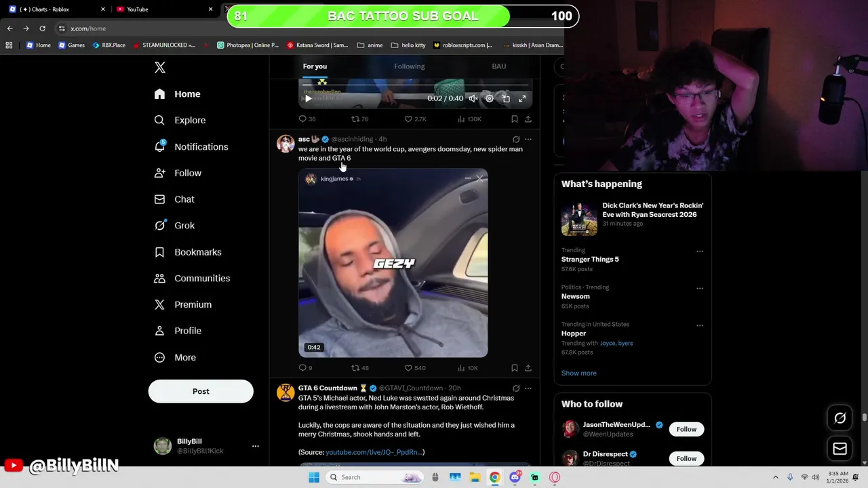Open more options on GTA 6 Countdown post
Image resolution: width=868 pixels, height=488 pixels.
pyautogui.click(x=528, y=388)
